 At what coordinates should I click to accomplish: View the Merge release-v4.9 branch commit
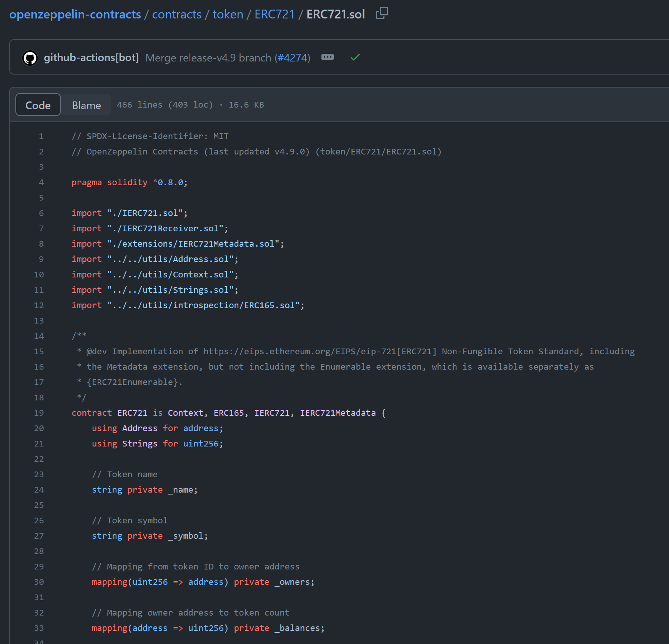[208, 58]
